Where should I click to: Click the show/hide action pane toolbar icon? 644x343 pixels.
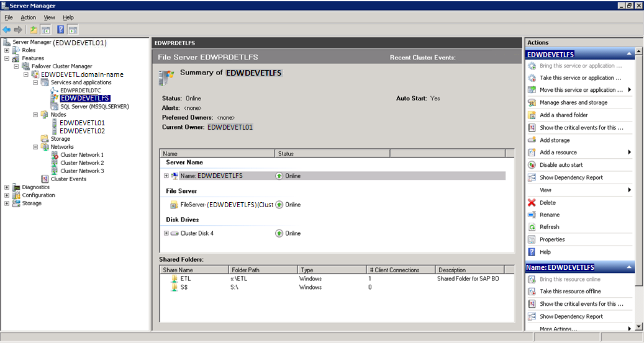73,30
